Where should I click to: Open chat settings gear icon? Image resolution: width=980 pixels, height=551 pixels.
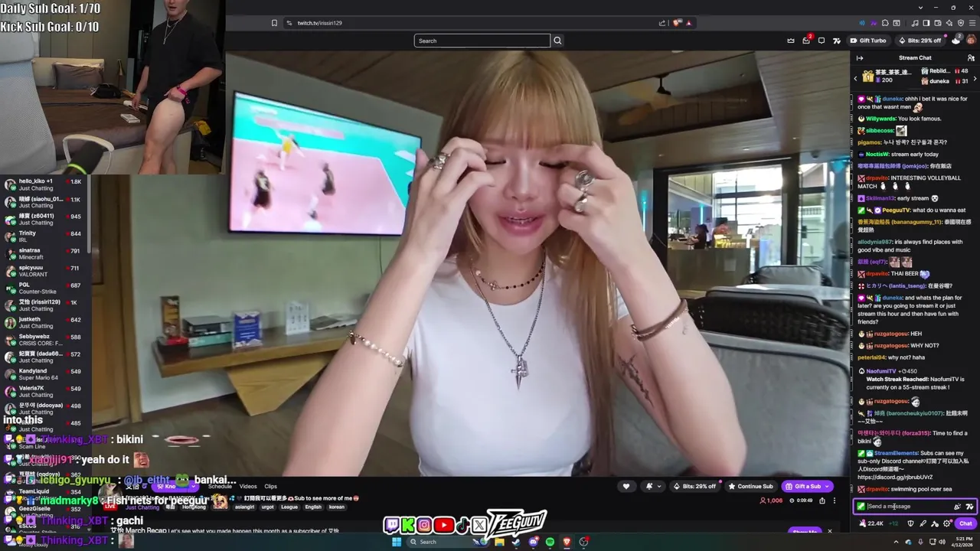[947, 523]
